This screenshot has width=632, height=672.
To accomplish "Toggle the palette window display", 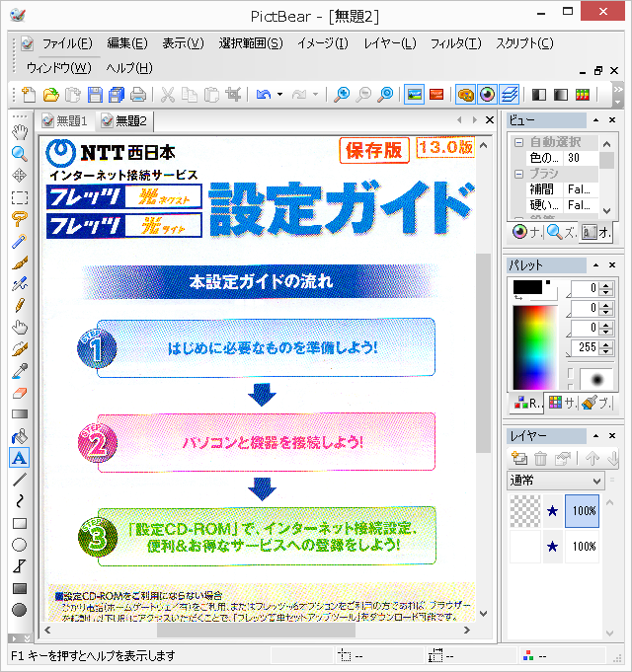I will 466,95.
